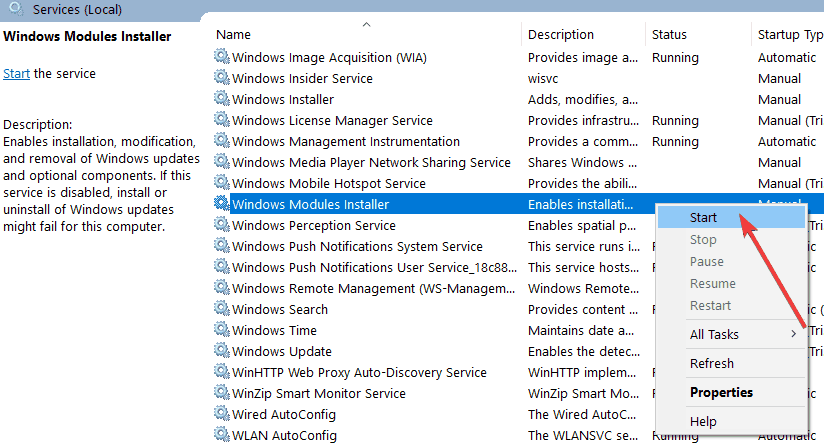Click gear icon for WinHTTP Web Proxy Auto-Discovery
This screenshot has width=824, height=447.
point(222,371)
